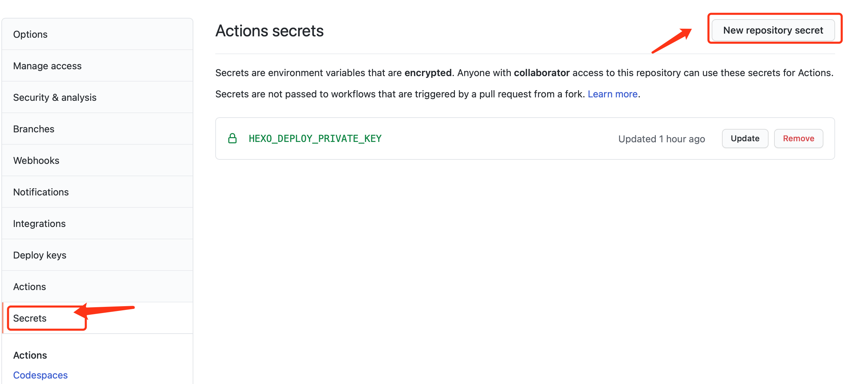Click the lock icon beside HEXO_DEPLOY_PRIVATE_KEY
This screenshot has height=384, width=868.
click(x=232, y=139)
